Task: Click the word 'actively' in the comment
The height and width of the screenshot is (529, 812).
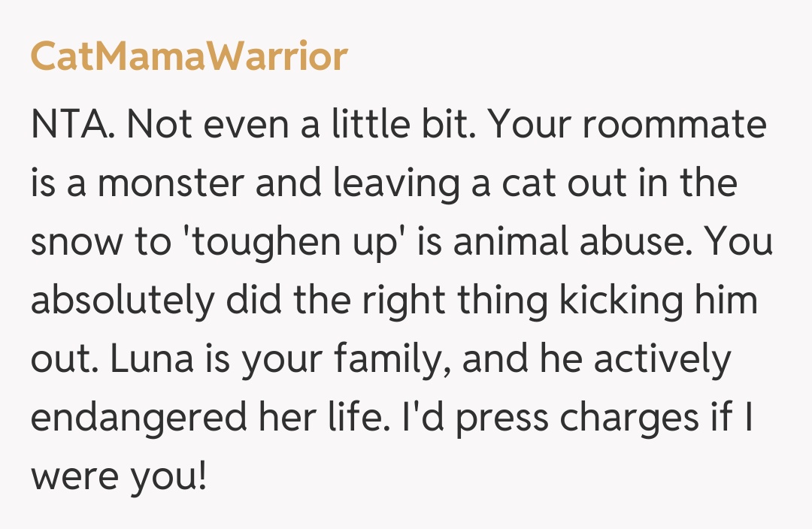Action: [x=662, y=360]
